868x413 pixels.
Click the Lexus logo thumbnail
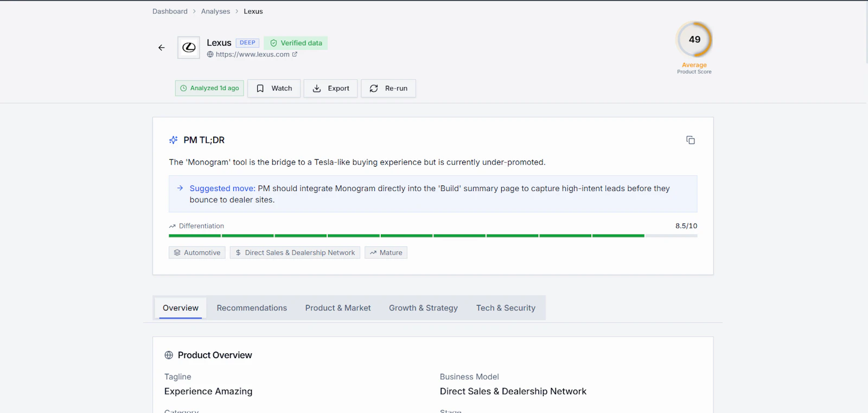tap(189, 48)
